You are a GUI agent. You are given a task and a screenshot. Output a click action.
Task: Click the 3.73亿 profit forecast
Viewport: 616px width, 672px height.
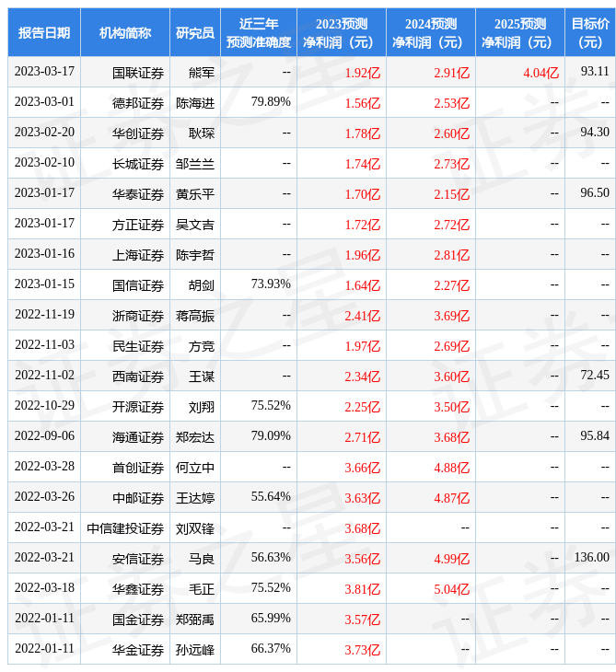pos(363,651)
